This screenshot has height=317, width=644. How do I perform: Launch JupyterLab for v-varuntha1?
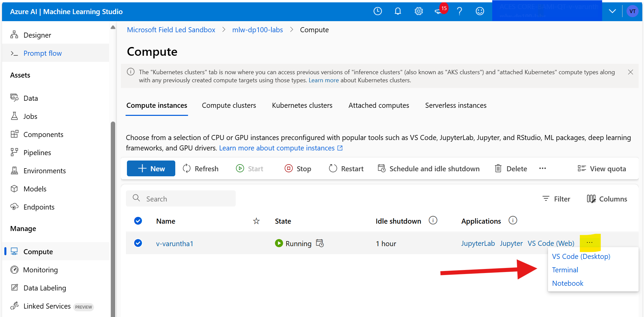[478, 243]
